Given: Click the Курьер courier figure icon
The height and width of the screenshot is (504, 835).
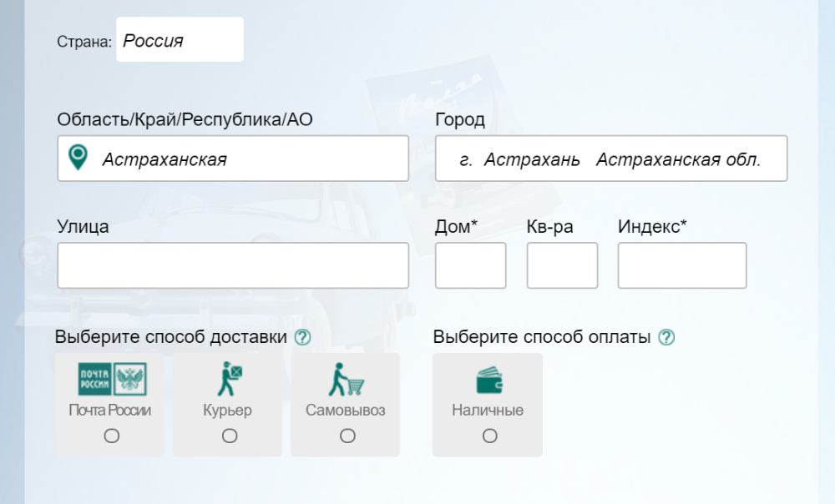Looking at the screenshot, I should [x=229, y=380].
